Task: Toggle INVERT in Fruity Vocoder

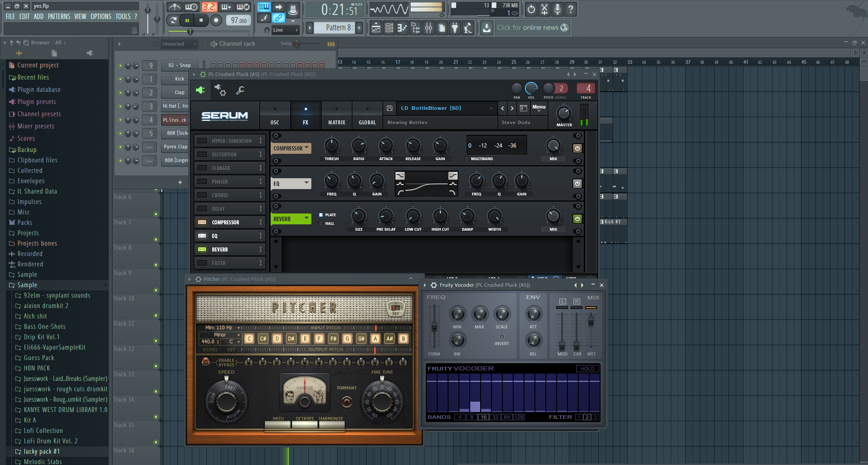Action: click(x=501, y=337)
